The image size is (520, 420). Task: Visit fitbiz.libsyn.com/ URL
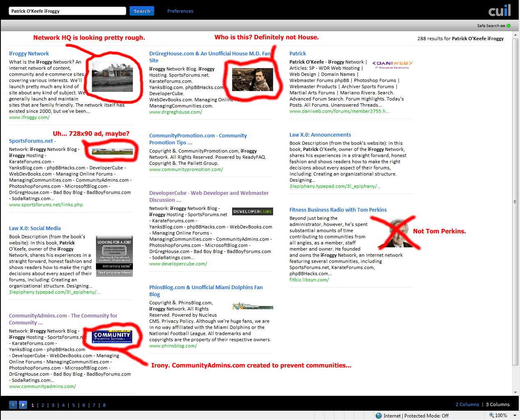click(x=309, y=280)
